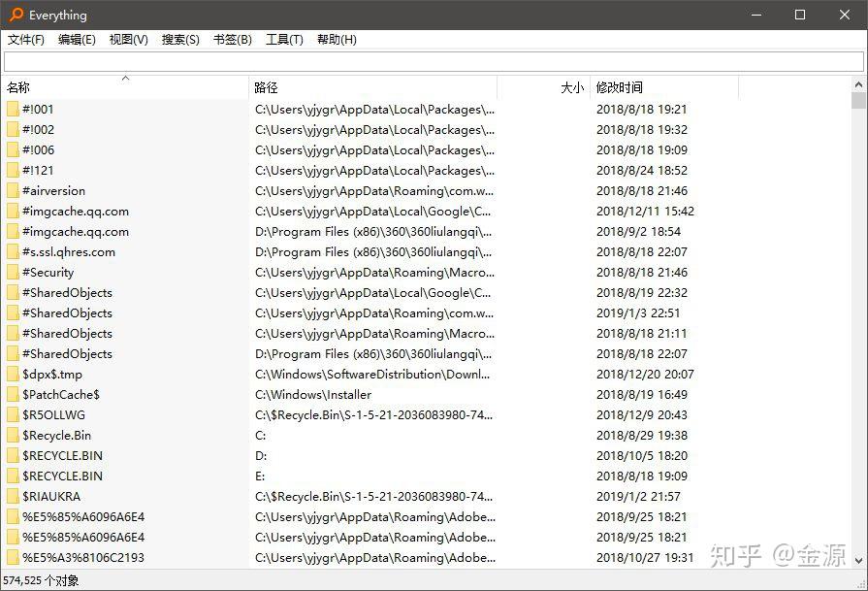Click folder icon of #Security
868x591 pixels.
[x=13, y=272]
